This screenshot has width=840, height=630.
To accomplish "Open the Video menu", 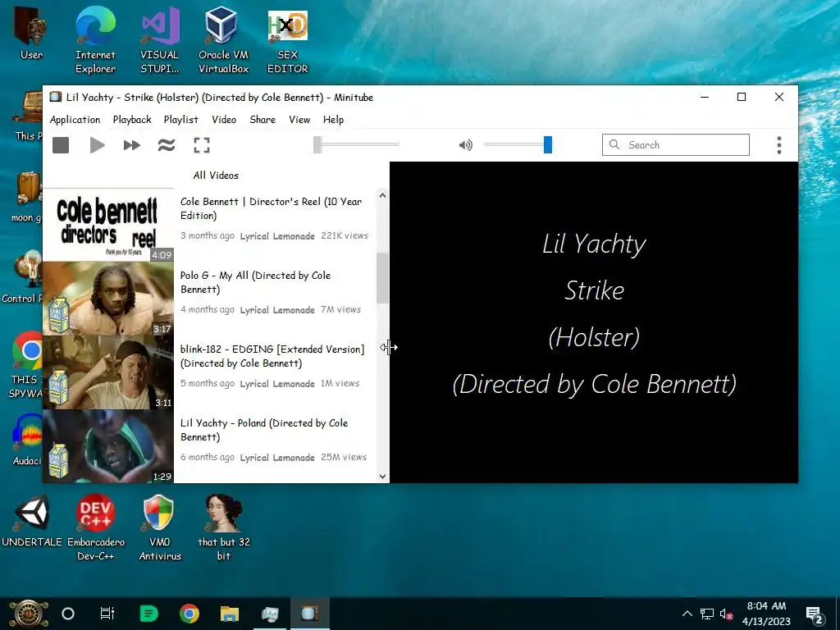I will tap(223, 120).
